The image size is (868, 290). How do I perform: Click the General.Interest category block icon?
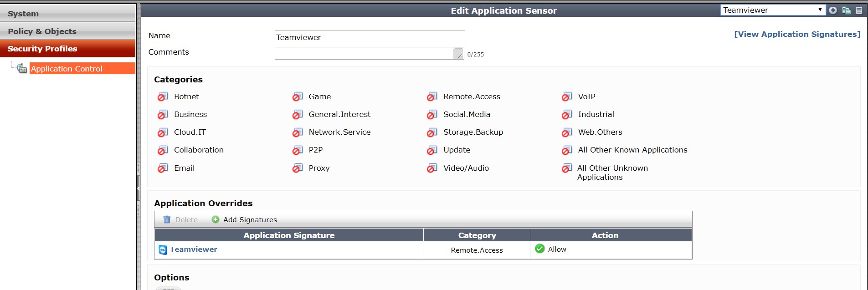[298, 115]
